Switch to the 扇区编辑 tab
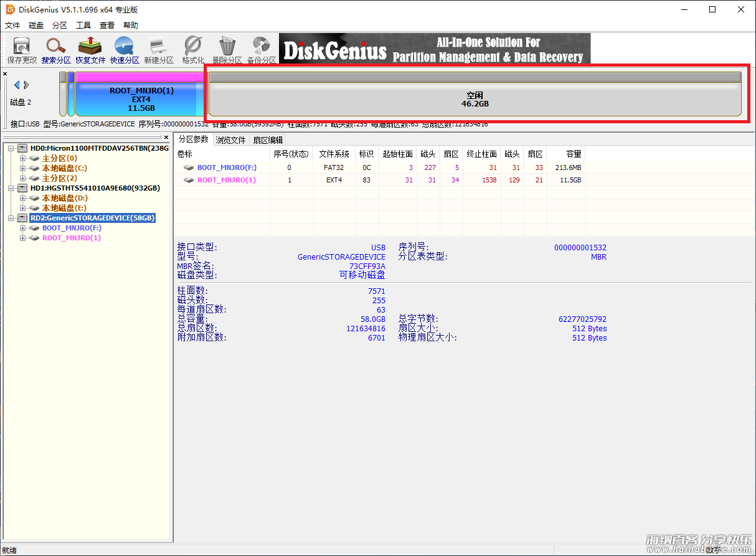Image resolution: width=756 pixels, height=556 pixels. [x=268, y=140]
